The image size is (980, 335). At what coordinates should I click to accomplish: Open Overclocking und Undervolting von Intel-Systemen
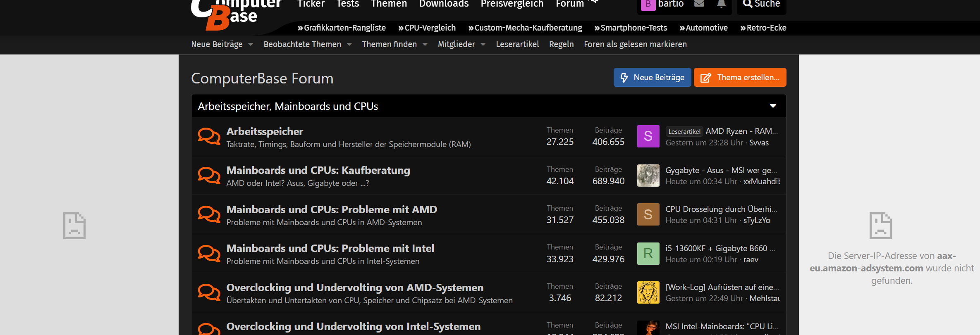[x=353, y=326]
